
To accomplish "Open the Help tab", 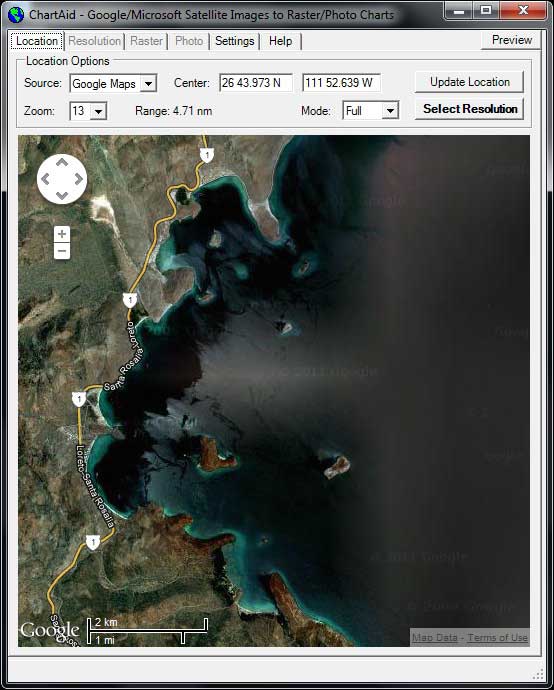I will point(280,41).
